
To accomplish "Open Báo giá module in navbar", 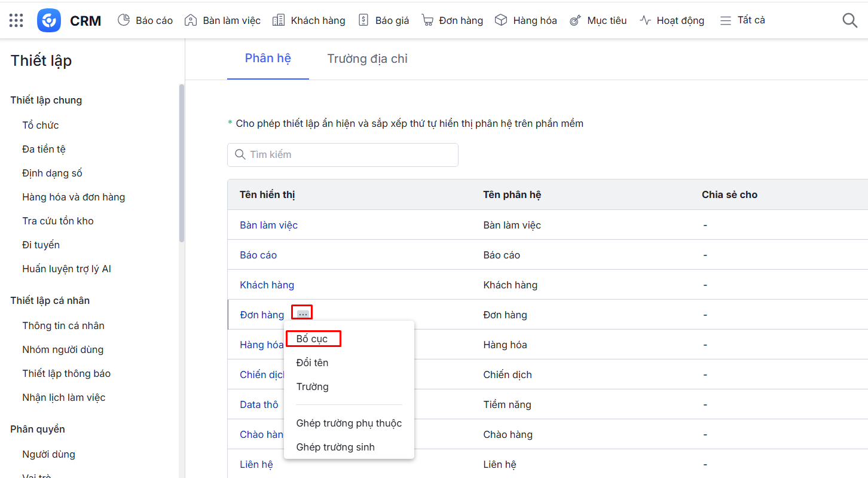I will coord(383,20).
